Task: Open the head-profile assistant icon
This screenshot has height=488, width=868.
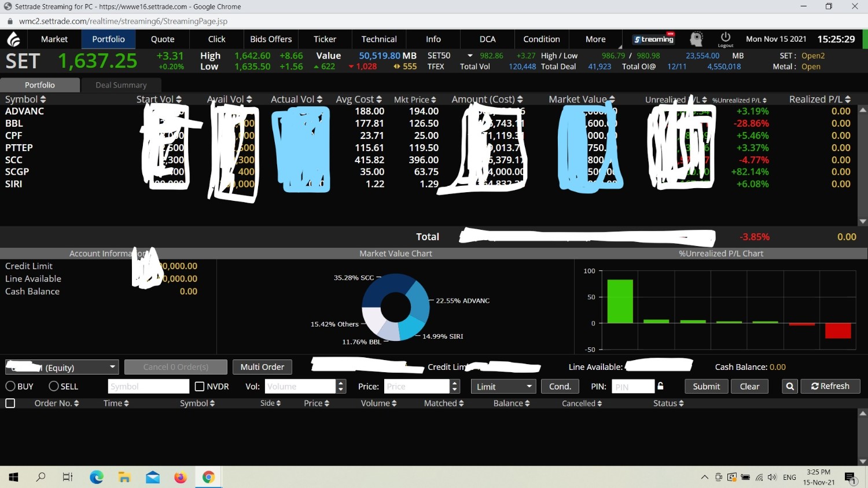Action: [x=696, y=39]
